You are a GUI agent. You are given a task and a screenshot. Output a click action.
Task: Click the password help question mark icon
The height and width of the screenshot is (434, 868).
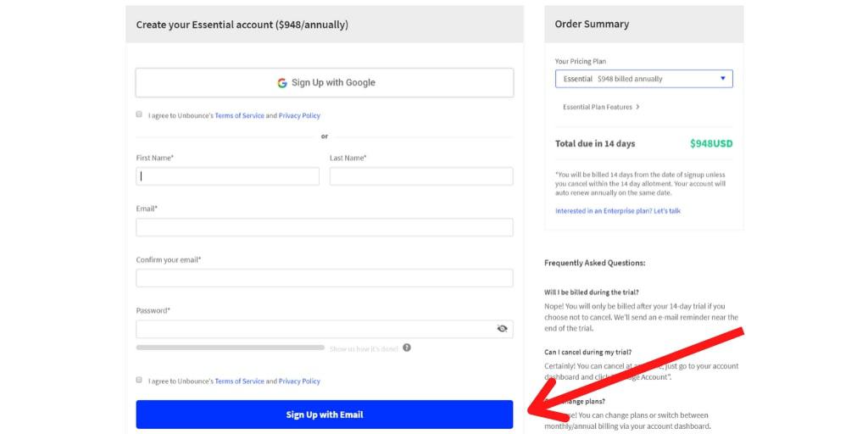coord(407,348)
